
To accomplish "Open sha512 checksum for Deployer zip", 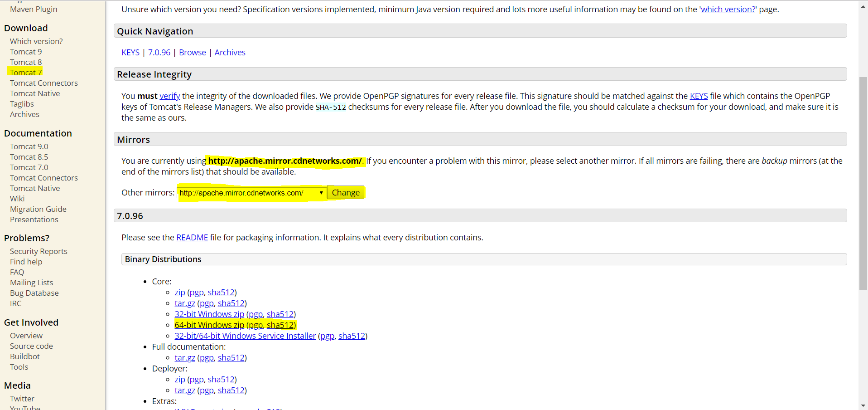I will pyautogui.click(x=221, y=380).
